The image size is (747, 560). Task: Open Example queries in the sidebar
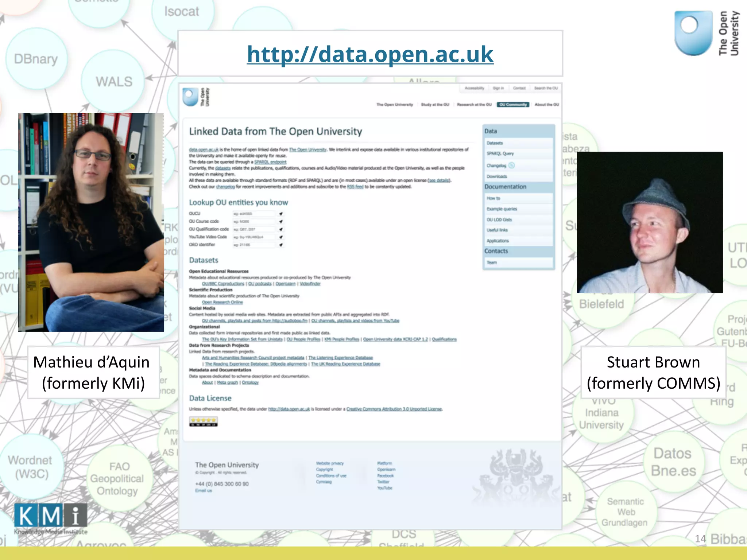click(x=519, y=209)
